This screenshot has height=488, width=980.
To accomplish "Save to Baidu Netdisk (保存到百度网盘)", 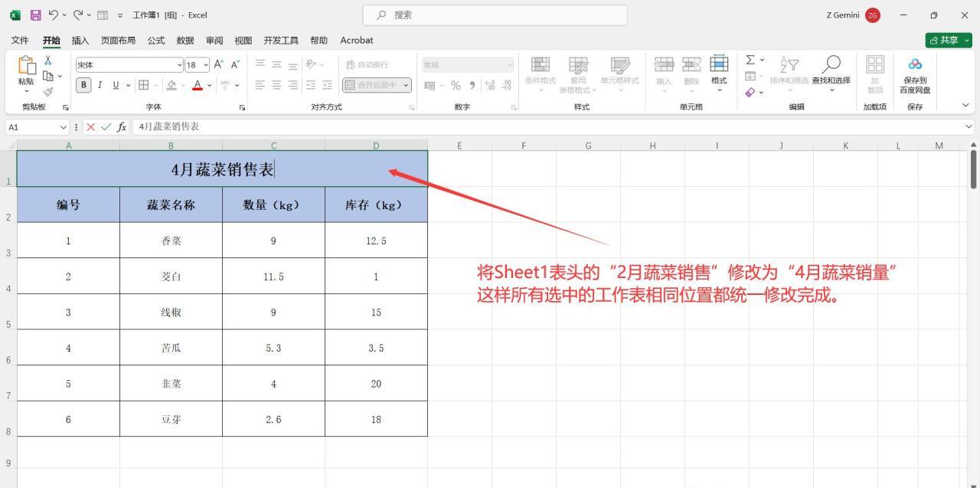I will [x=915, y=75].
